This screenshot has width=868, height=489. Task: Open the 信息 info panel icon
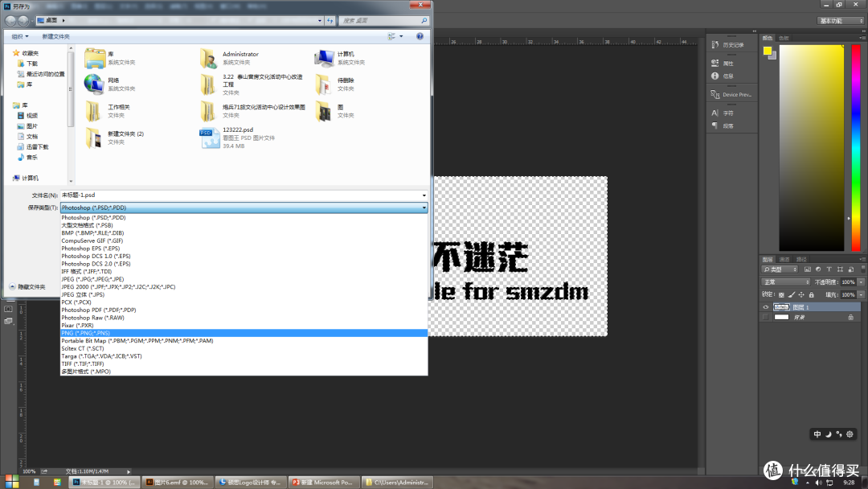(x=714, y=76)
